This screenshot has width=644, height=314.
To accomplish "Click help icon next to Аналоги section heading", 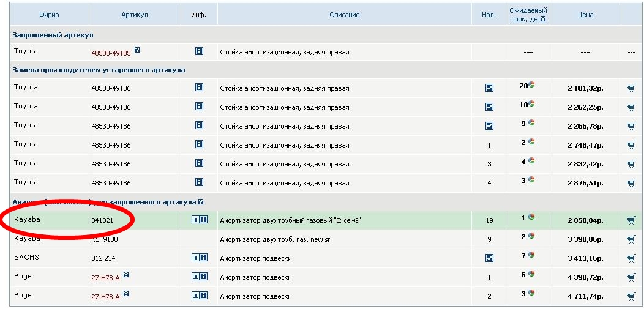I will point(201,201).
